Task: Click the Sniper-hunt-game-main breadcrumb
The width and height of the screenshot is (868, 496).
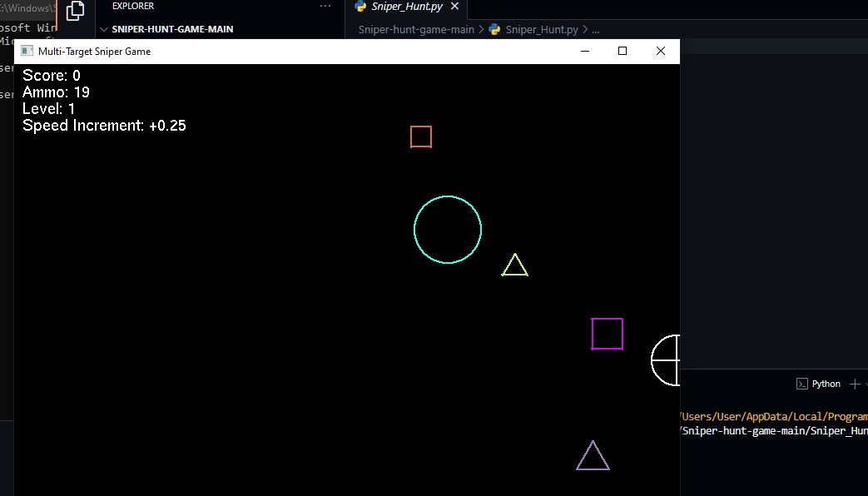Action: [x=416, y=29]
